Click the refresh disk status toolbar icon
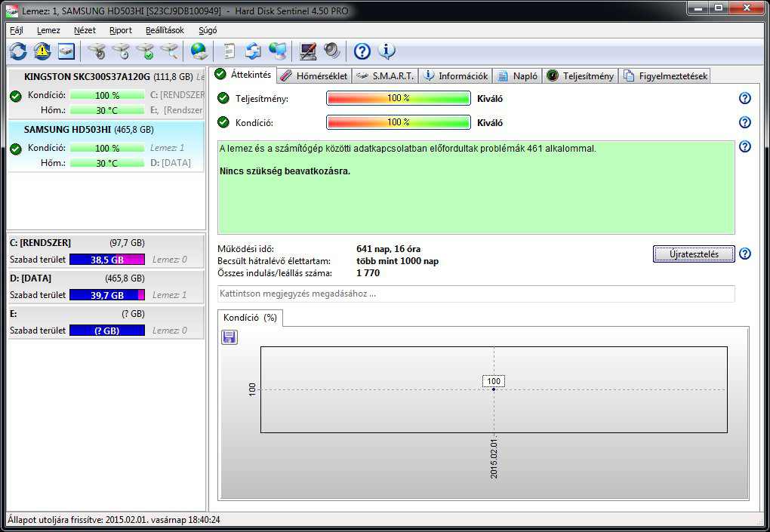The image size is (770, 532). tap(18, 51)
